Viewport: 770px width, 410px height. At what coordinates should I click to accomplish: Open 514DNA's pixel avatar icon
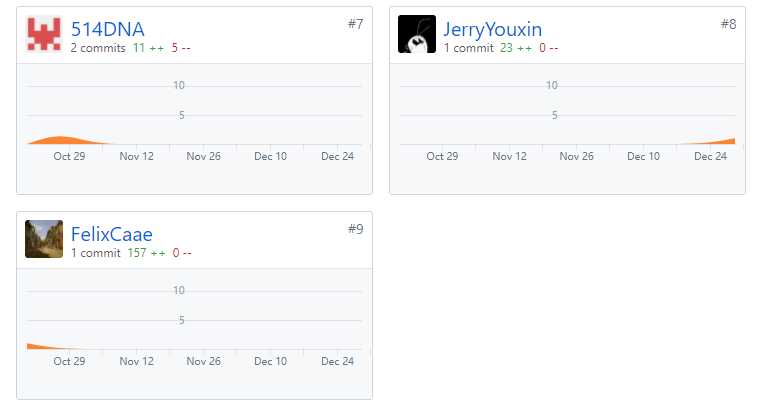pos(44,34)
